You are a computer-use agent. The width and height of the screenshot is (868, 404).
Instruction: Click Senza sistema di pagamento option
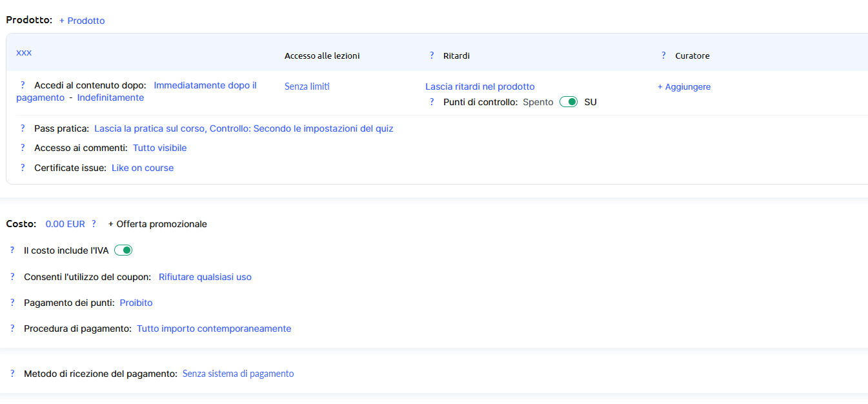coord(237,374)
